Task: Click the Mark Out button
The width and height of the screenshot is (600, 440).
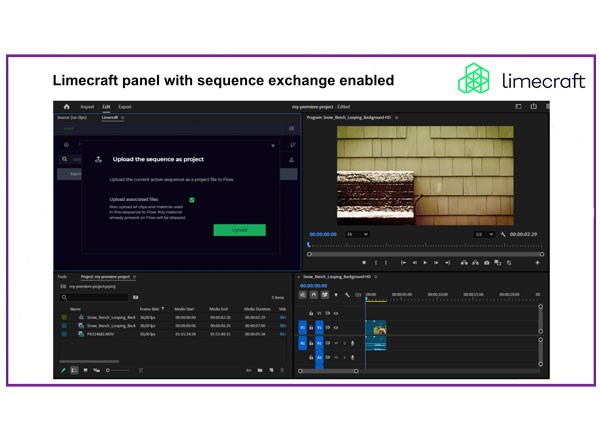Action: point(386,262)
